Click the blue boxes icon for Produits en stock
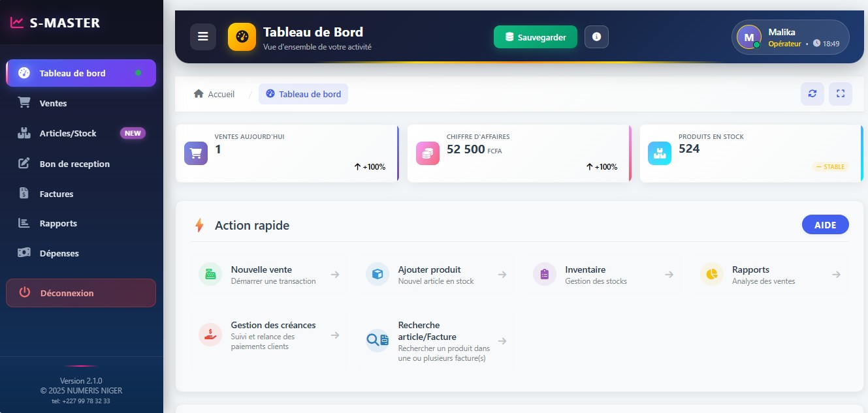The width and height of the screenshot is (868, 413). click(659, 153)
